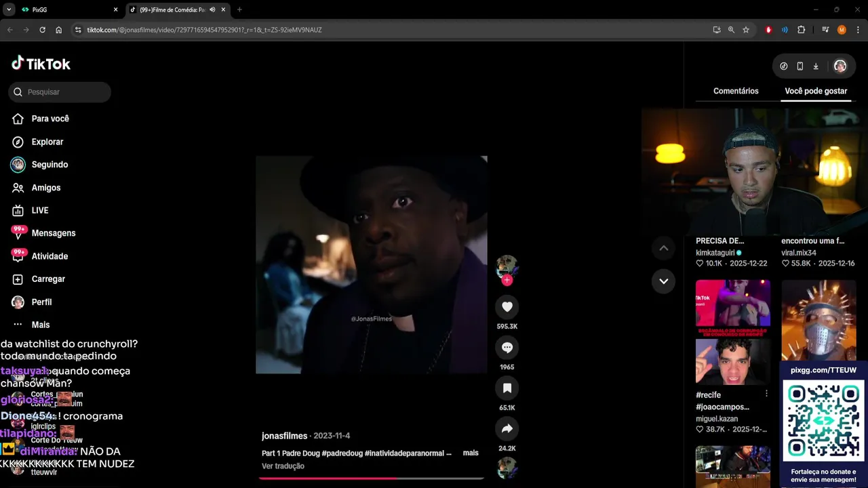Open the TikTok coins icon in top pill
Image resolution: width=868 pixels, height=488 pixels.
click(x=784, y=66)
